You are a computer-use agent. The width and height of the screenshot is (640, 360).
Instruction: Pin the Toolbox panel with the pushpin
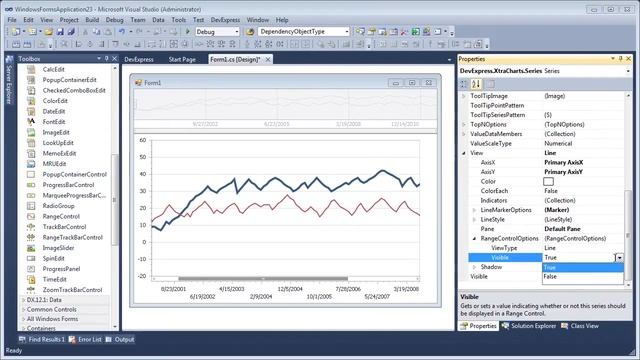[107, 59]
